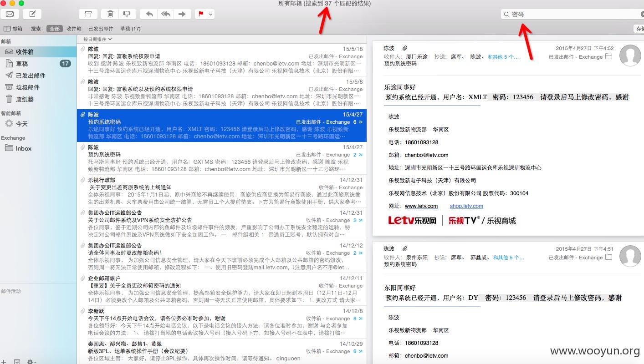The width and height of the screenshot is (644, 364).
Task: Open the 草稿 mailbox with 17 badge
Action: tap(38, 64)
